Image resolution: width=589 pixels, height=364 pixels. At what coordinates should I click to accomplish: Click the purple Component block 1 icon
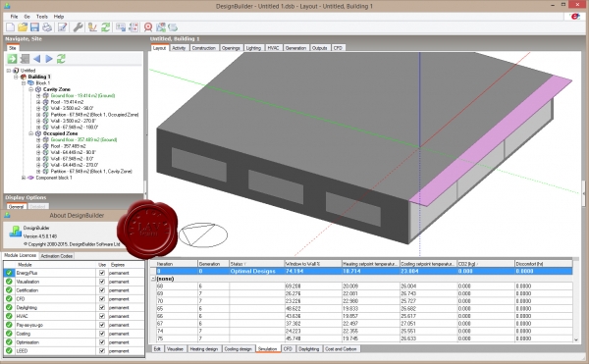(x=30, y=178)
